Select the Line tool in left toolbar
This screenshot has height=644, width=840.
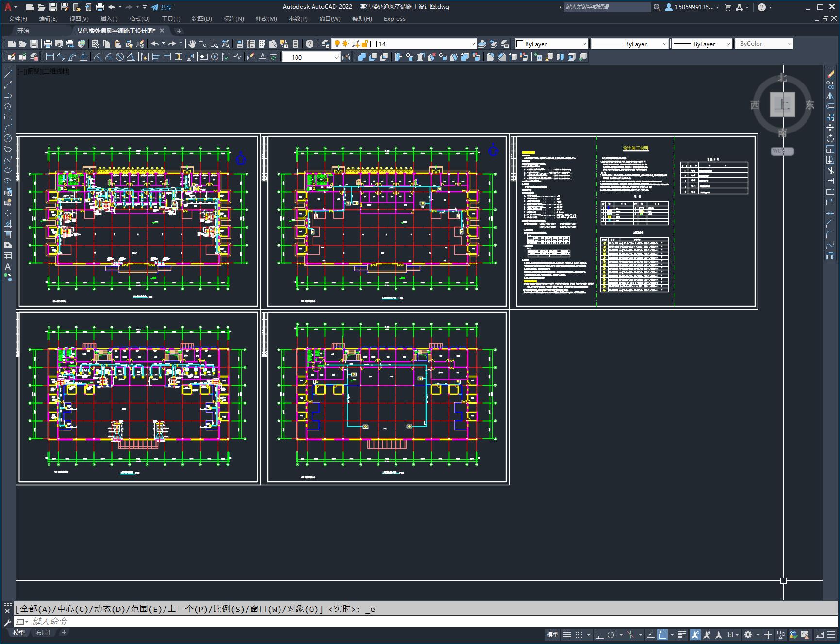(x=8, y=74)
